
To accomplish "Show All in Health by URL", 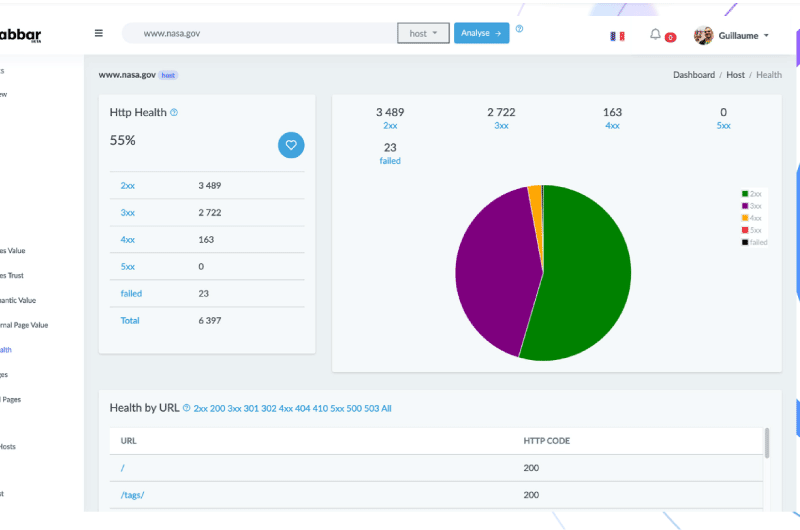I will click(386, 409).
